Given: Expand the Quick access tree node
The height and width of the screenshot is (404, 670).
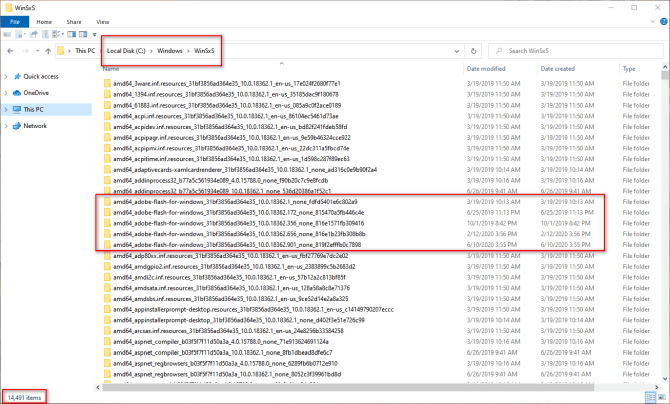Looking at the screenshot, I should pos(6,76).
